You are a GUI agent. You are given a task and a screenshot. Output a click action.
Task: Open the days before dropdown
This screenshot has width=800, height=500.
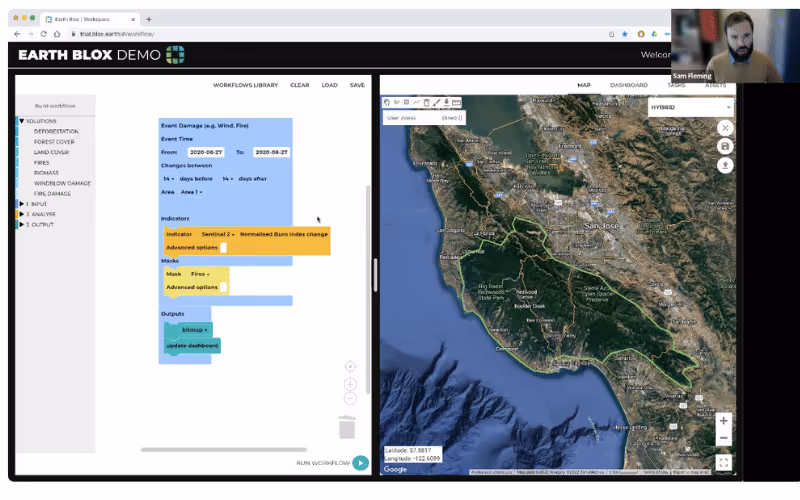tap(168, 179)
